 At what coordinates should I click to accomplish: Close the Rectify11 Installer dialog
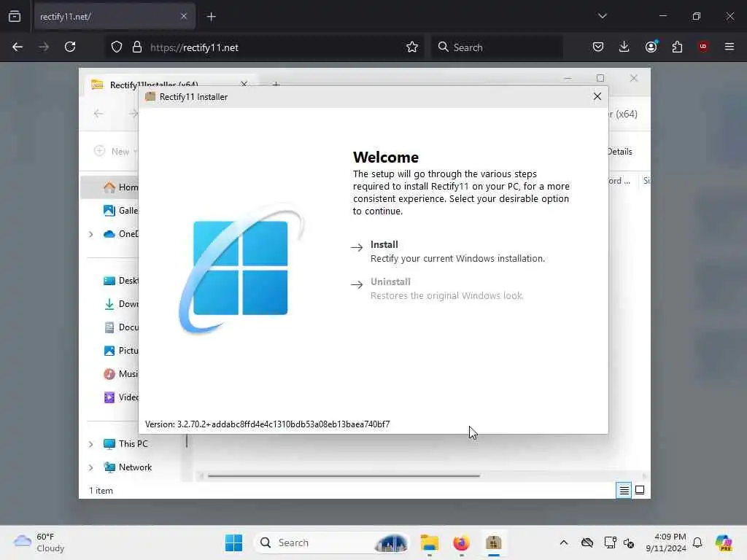click(597, 96)
